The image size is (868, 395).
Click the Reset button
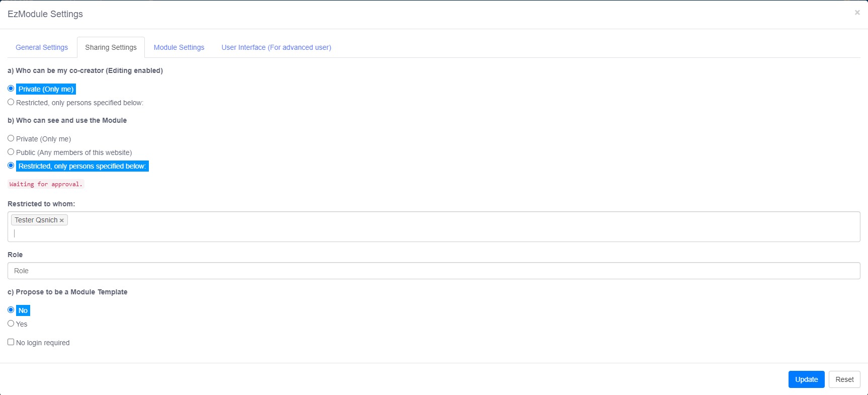tap(844, 379)
